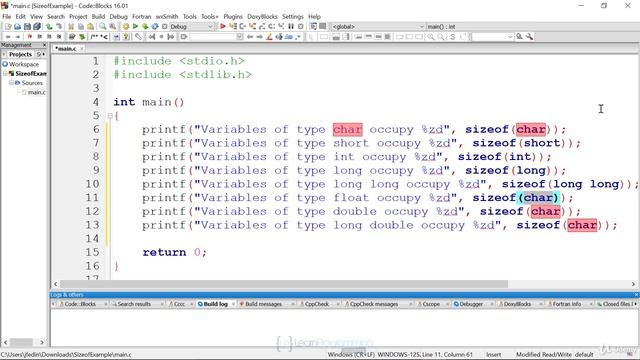Open the Edit menu

click(20, 17)
